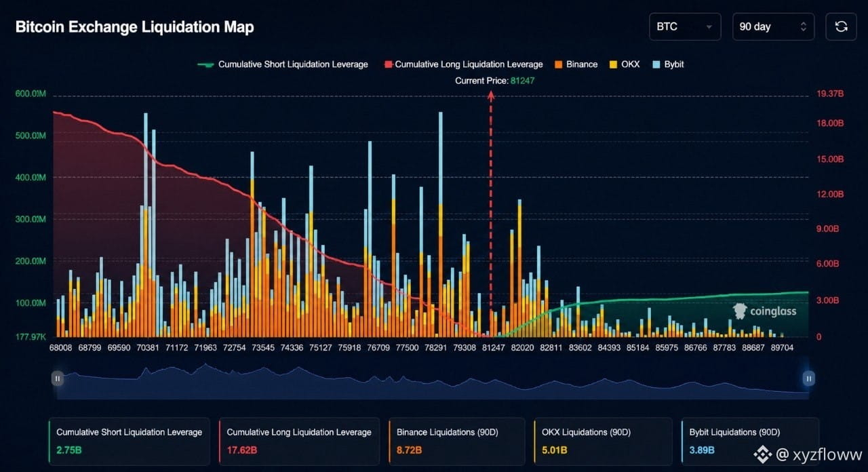
Task: Click the 68008 x-axis price label
Action: [x=61, y=347]
